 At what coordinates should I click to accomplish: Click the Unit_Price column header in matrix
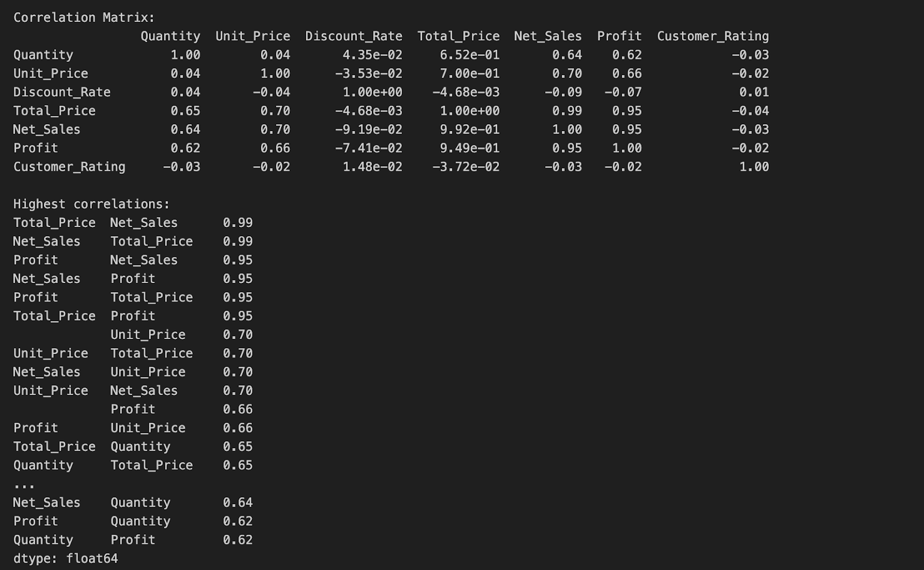[x=252, y=36]
